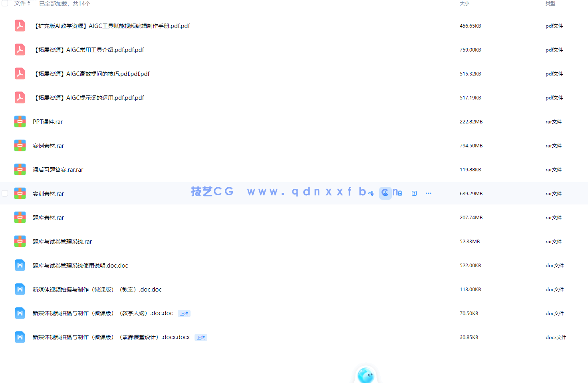
Task: Download 实训素材.rar using the download icon
Action: click(385, 193)
